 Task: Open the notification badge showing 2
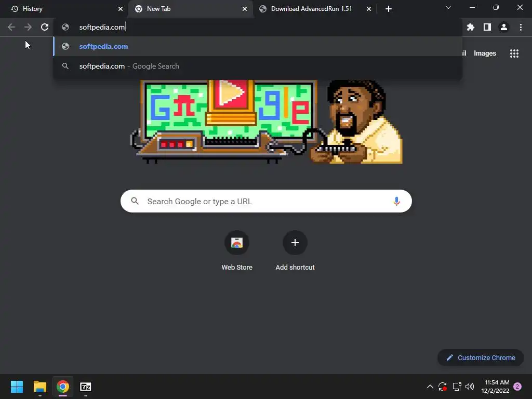click(517, 387)
